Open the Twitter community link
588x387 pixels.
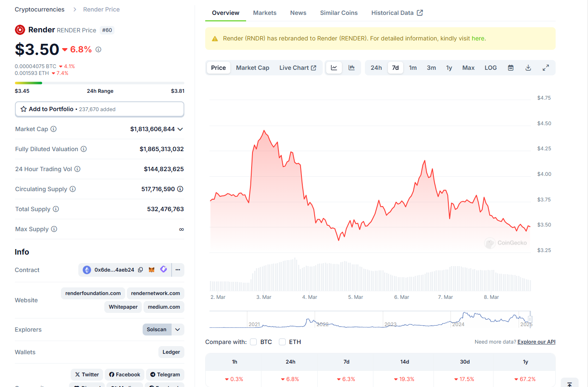click(x=87, y=375)
